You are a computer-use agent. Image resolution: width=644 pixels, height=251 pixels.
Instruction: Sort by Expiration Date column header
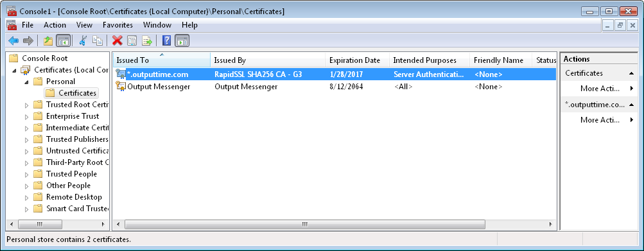pos(358,60)
